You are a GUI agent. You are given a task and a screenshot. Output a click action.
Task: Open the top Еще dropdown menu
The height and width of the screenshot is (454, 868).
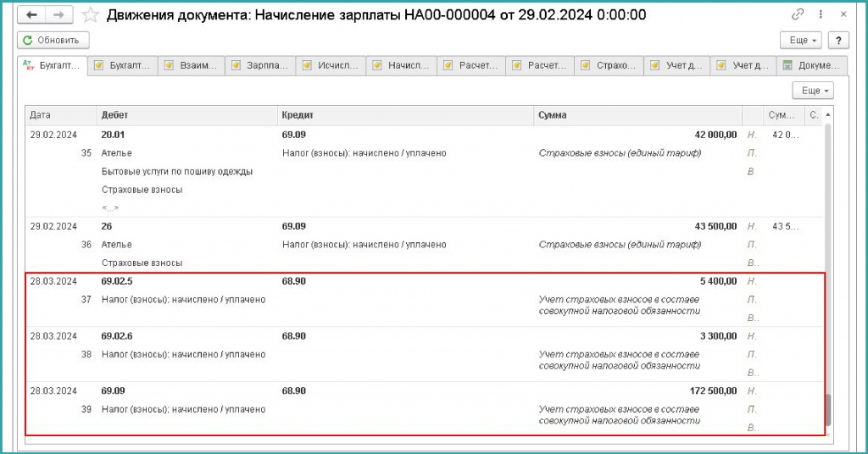(x=800, y=40)
